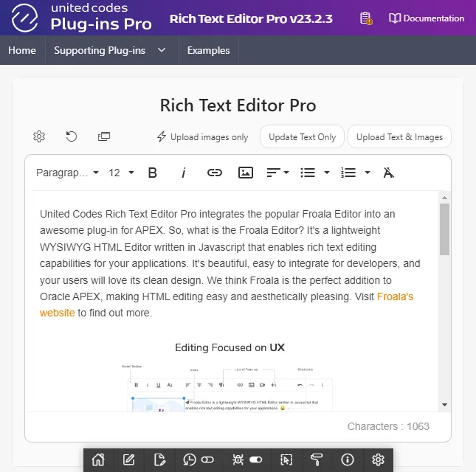476x472 pixels.
Task: Toggle the debug switch beside the bug icon
Action: 256,460
